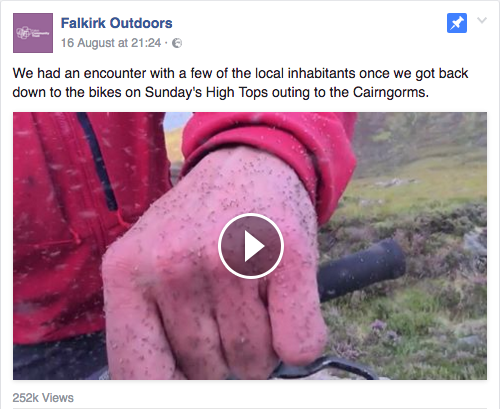
Task: Click the globe public privacy icon
Action: coord(177,43)
